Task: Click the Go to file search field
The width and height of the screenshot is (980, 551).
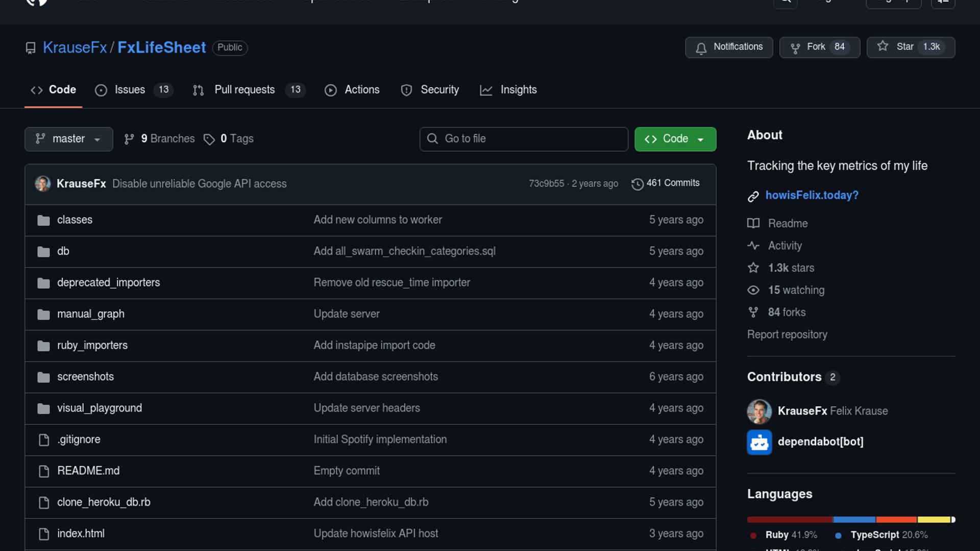Action: [524, 139]
